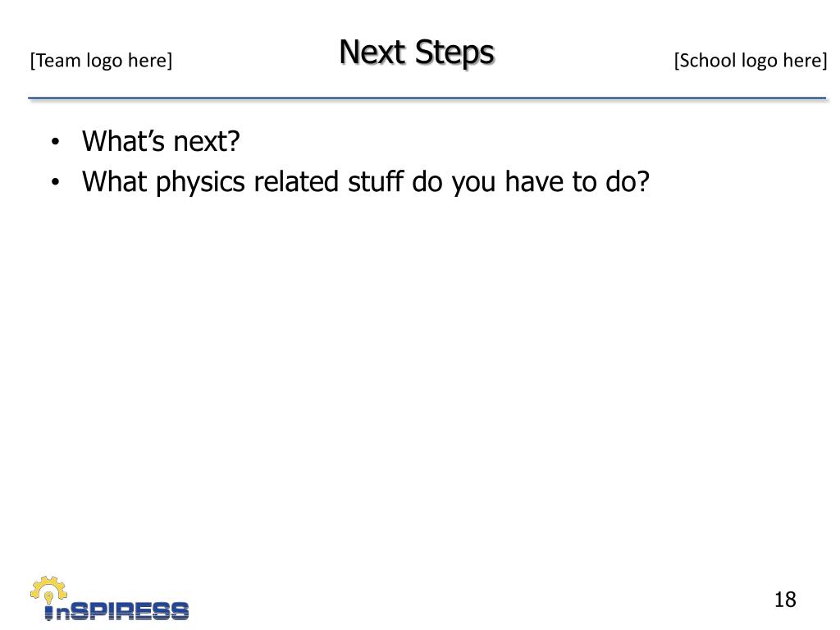Viewport: 840px width, 630px height.
Task: Click the bullet dot before "What physics"
Action: point(55,182)
